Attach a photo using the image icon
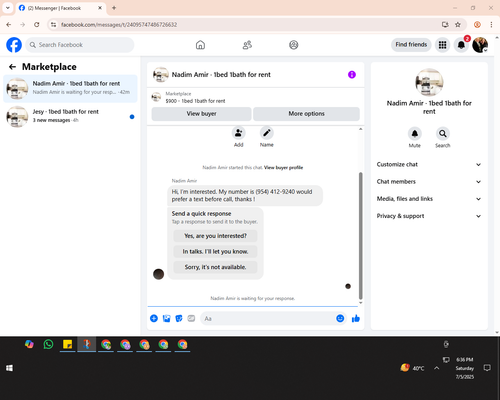Viewport: 500px width, 400px height. click(x=166, y=318)
